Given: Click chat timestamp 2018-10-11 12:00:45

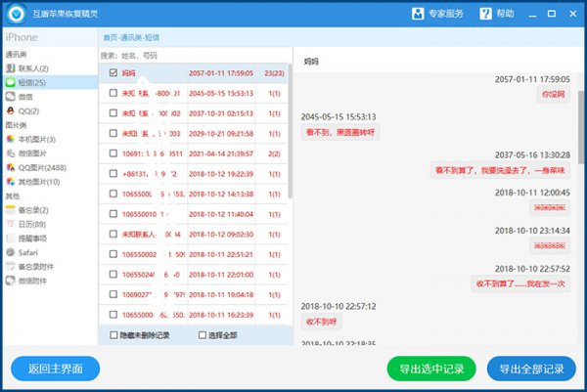Looking at the screenshot, I should (x=532, y=193).
